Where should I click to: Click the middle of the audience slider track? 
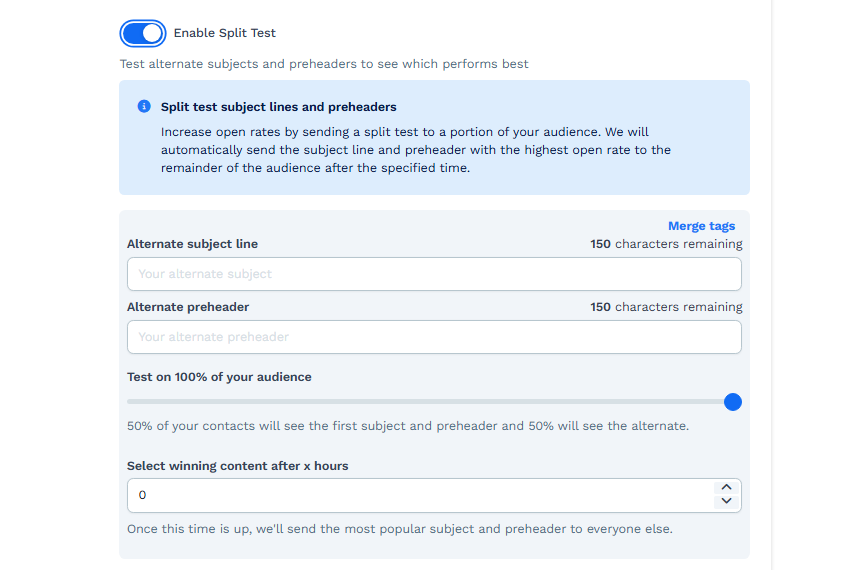430,402
